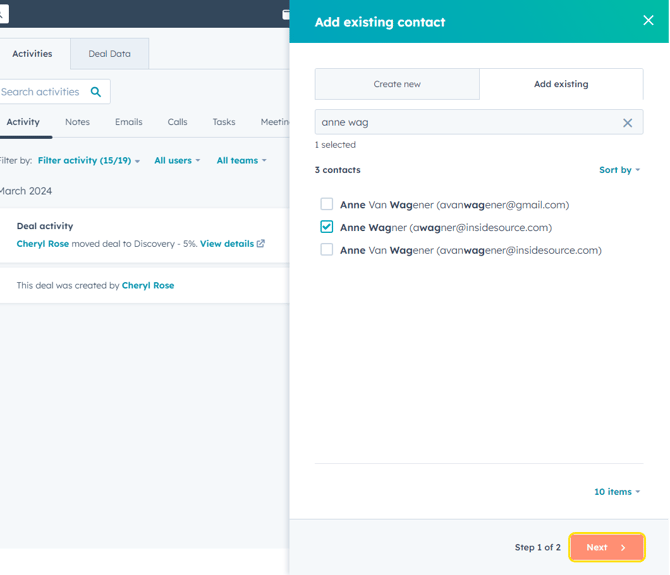The height and width of the screenshot is (575, 670).
Task: Select the Add existing tab
Action: point(561,84)
